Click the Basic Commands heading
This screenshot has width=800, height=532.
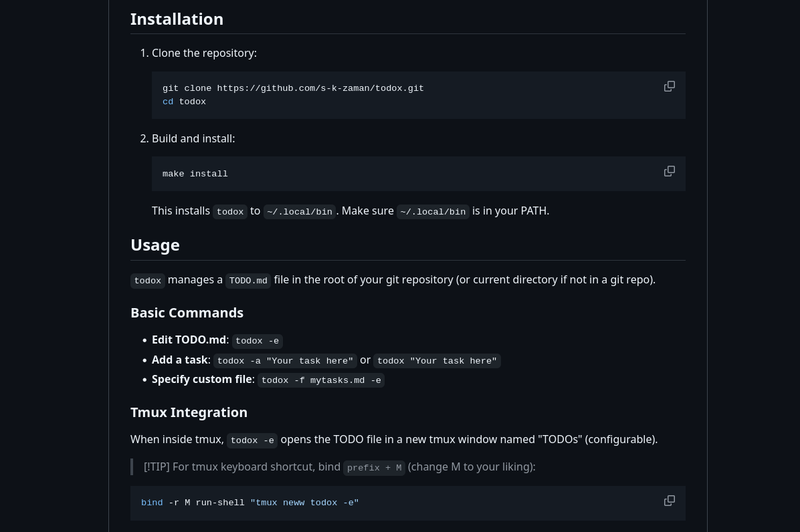coord(187,313)
